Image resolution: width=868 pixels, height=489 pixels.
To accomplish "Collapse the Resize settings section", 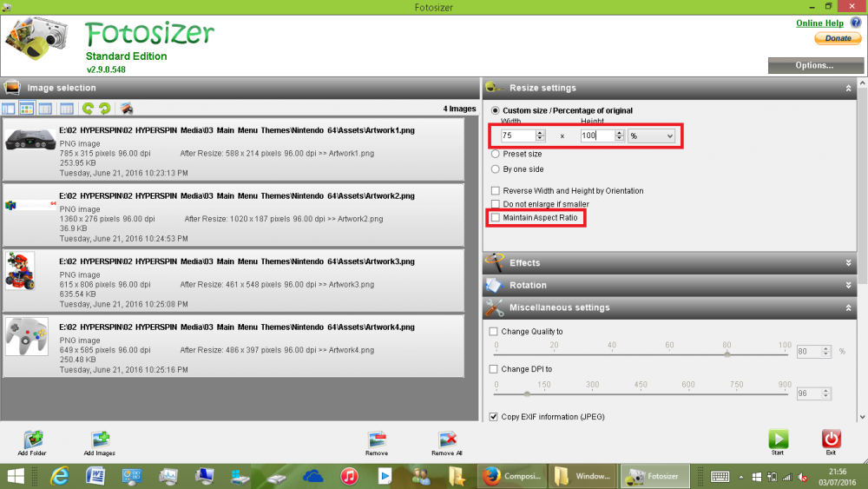I will click(849, 88).
